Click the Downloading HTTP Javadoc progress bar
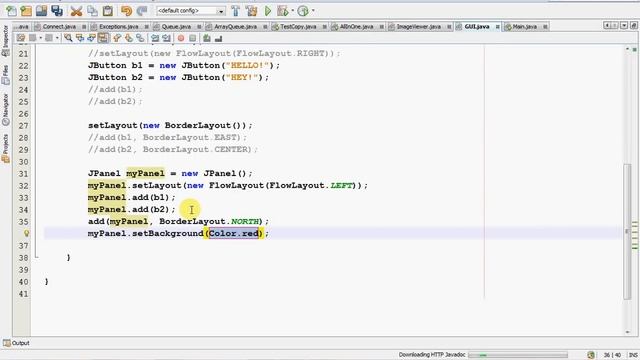This screenshot has height=360, width=640. [518, 355]
